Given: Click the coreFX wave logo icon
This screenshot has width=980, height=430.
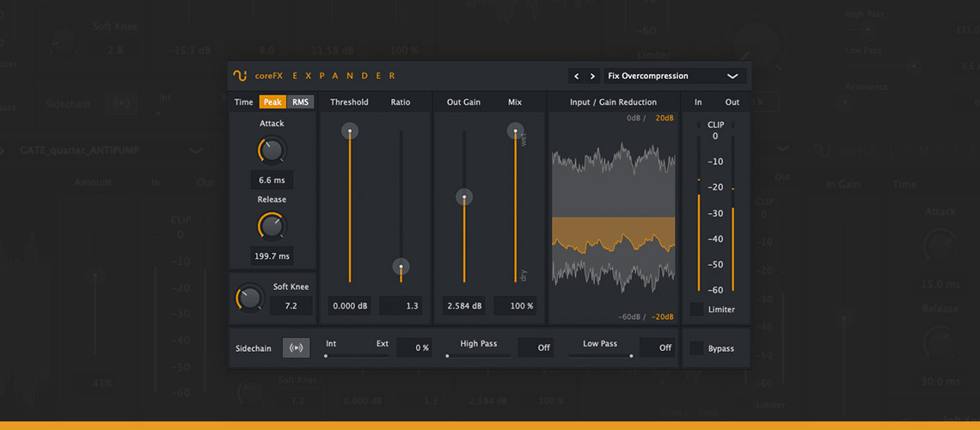Looking at the screenshot, I should click(x=240, y=76).
